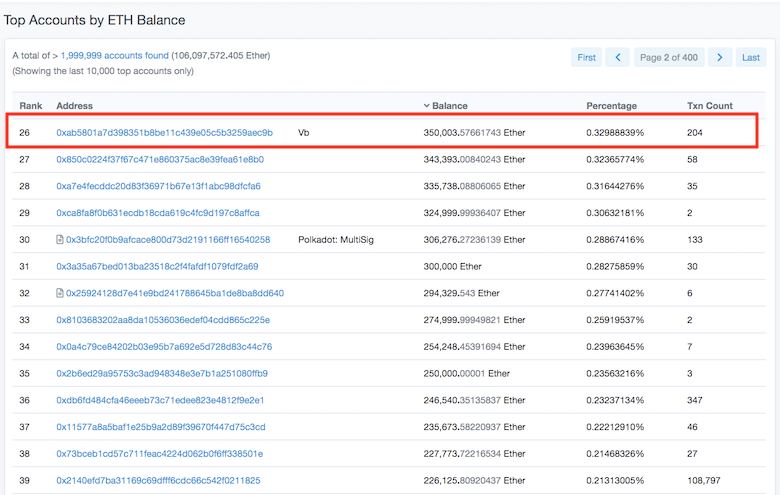Click the contract icon beside rank 30 address
The height and width of the screenshot is (495, 780).
pyautogui.click(x=60, y=240)
